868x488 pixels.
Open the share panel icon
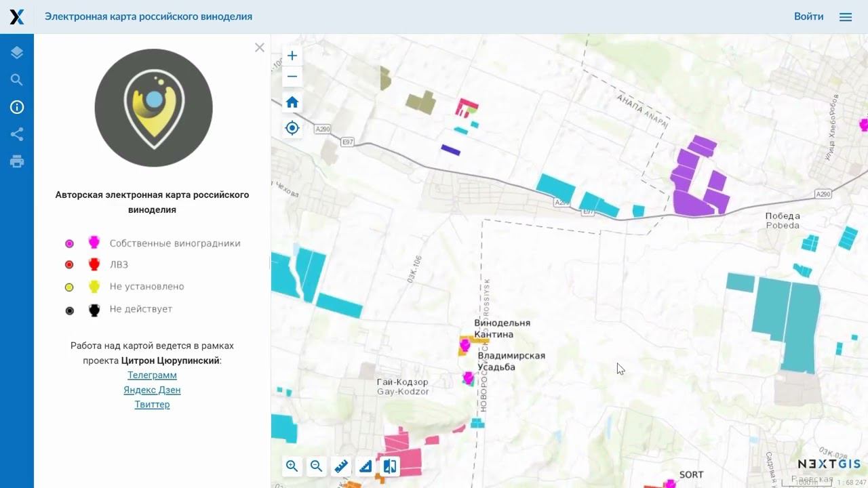pos(17,134)
